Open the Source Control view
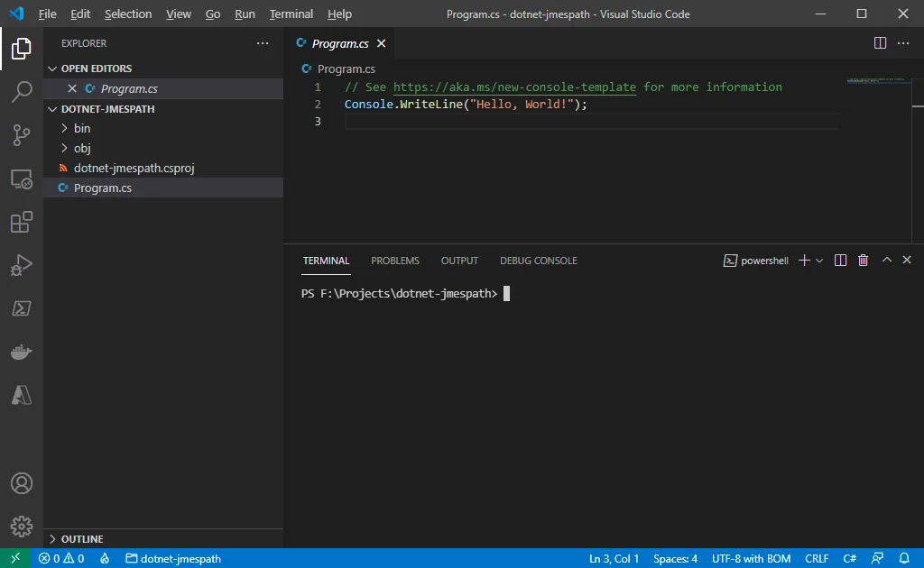 [x=22, y=135]
